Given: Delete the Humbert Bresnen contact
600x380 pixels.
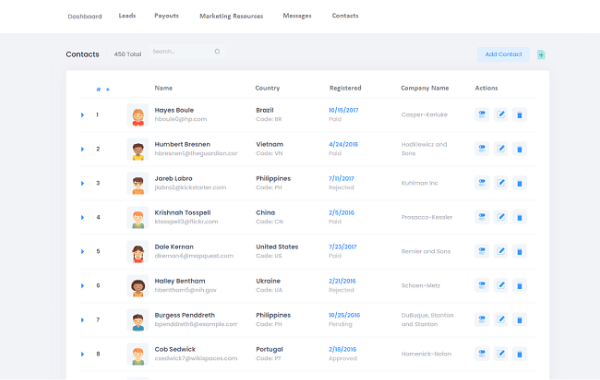Looking at the screenshot, I should [519, 149].
